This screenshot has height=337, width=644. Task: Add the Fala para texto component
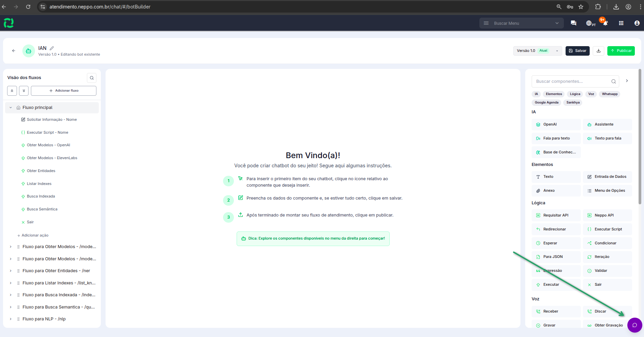pos(556,138)
